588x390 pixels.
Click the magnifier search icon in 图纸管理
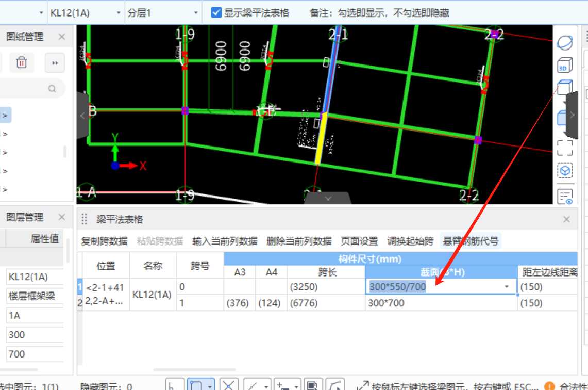tap(52, 89)
